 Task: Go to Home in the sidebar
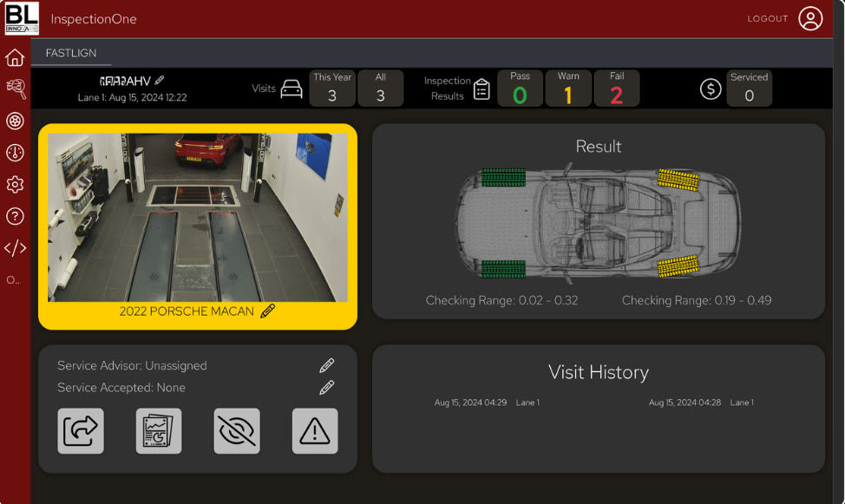[15, 57]
